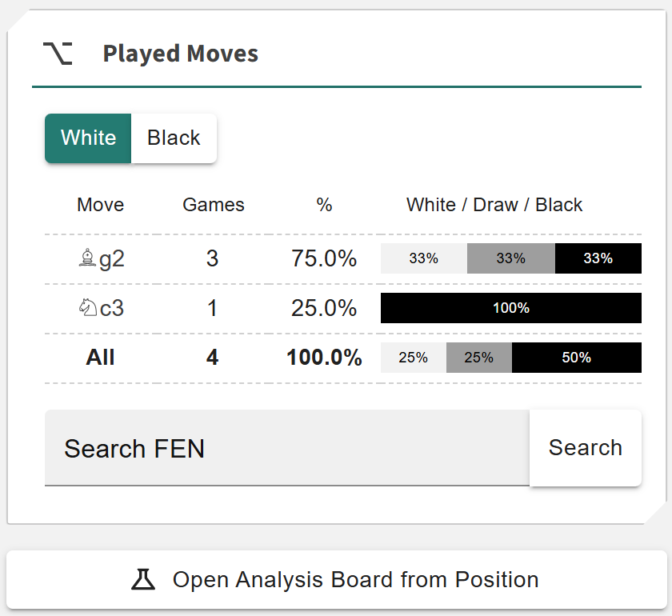Switch to Black side moves
The height and width of the screenshot is (616, 672).
174,138
